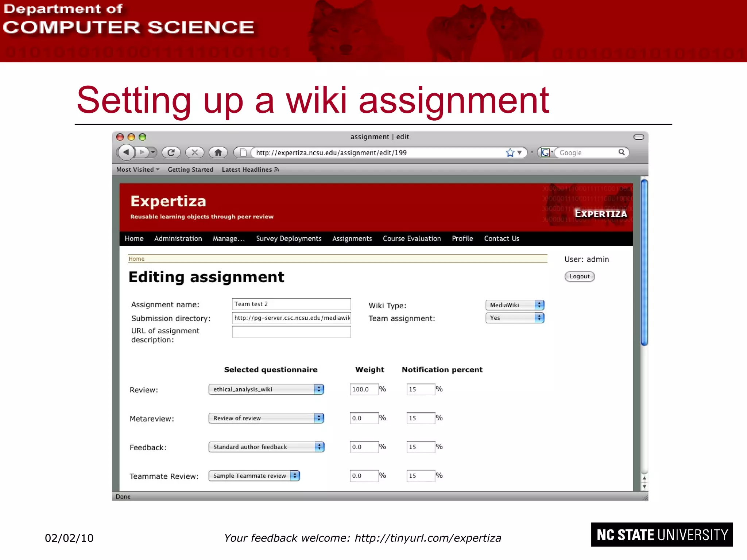This screenshot has width=747, height=560.
Task: Open the Team assignment Yes dropdown
Action: coord(515,318)
